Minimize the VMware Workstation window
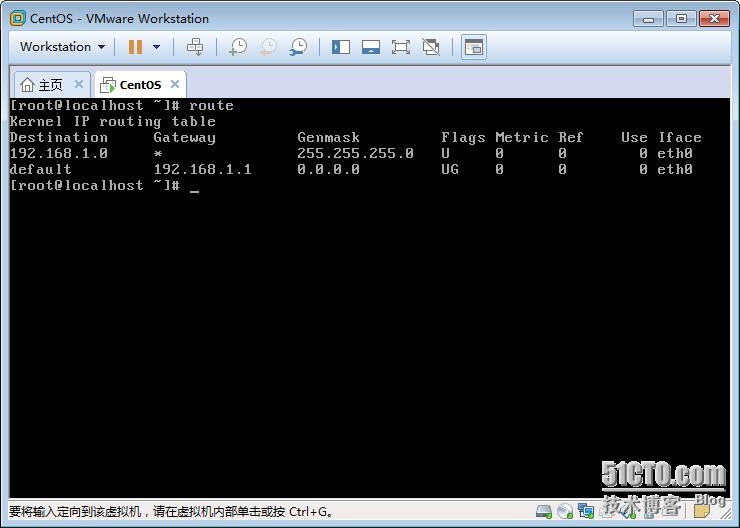This screenshot has width=740, height=528. 648,19
